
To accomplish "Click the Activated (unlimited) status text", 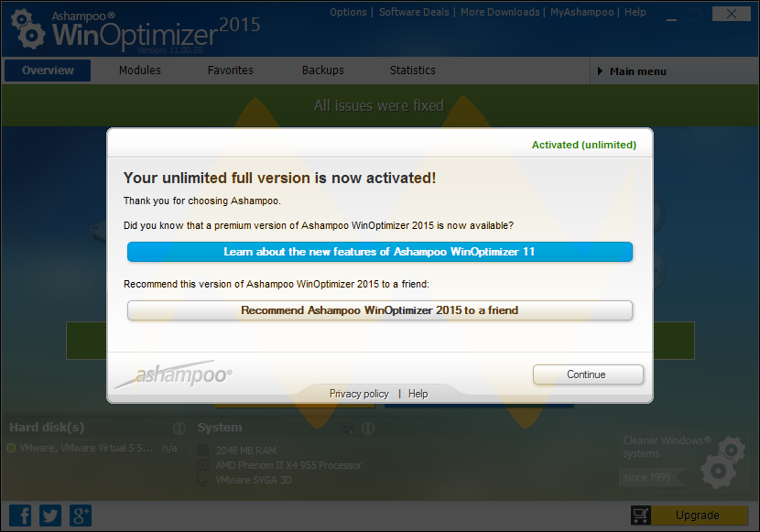I will click(584, 145).
